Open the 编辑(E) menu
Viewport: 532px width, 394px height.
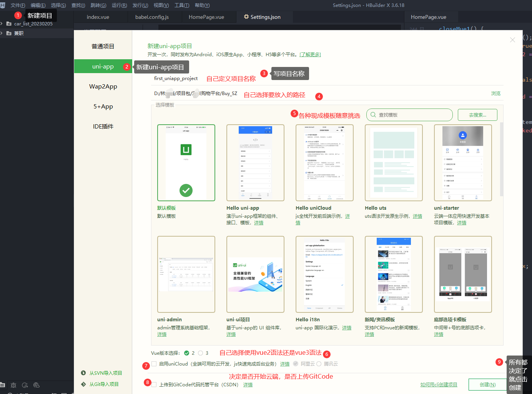(38, 5)
